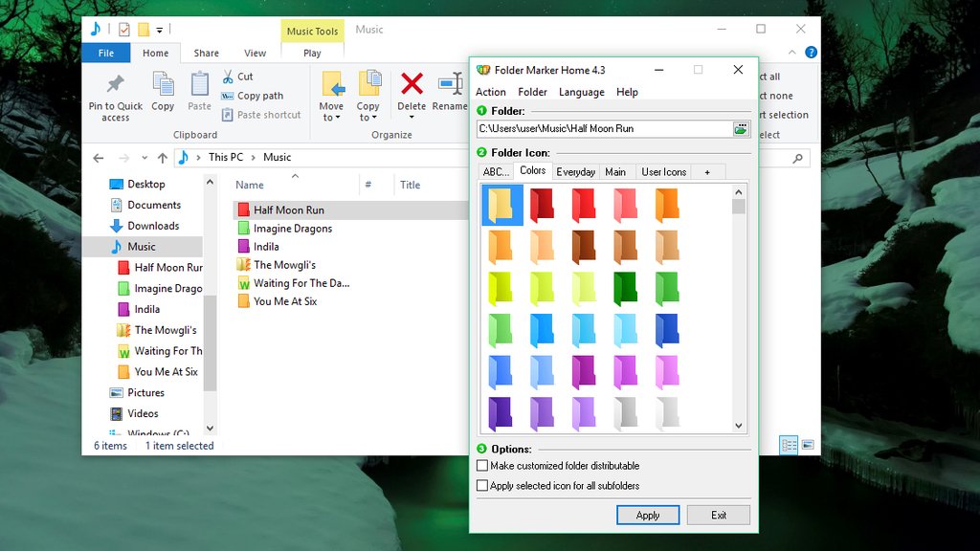This screenshot has height=551, width=980.
Task: Click the folder path input field
Action: (x=605, y=129)
